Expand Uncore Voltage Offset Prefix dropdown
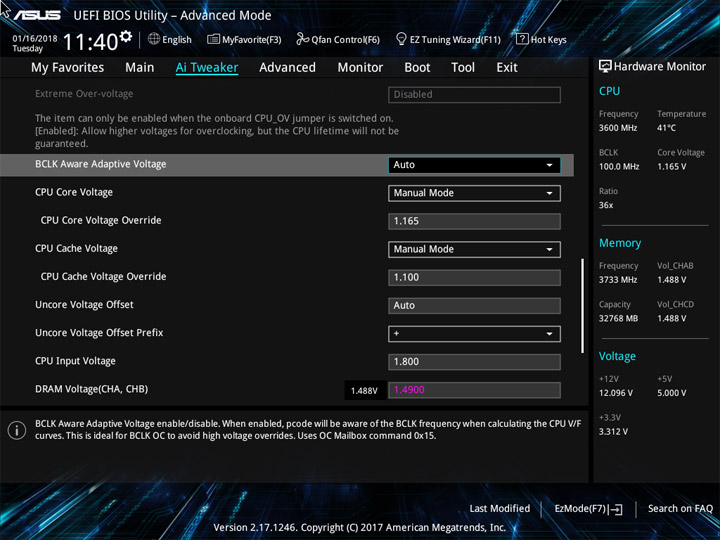This screenshot has width=720, height=540. point(474,333)
